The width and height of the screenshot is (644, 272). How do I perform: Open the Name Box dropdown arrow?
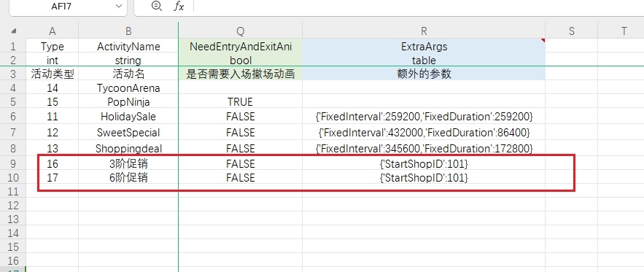pos(119,6)
